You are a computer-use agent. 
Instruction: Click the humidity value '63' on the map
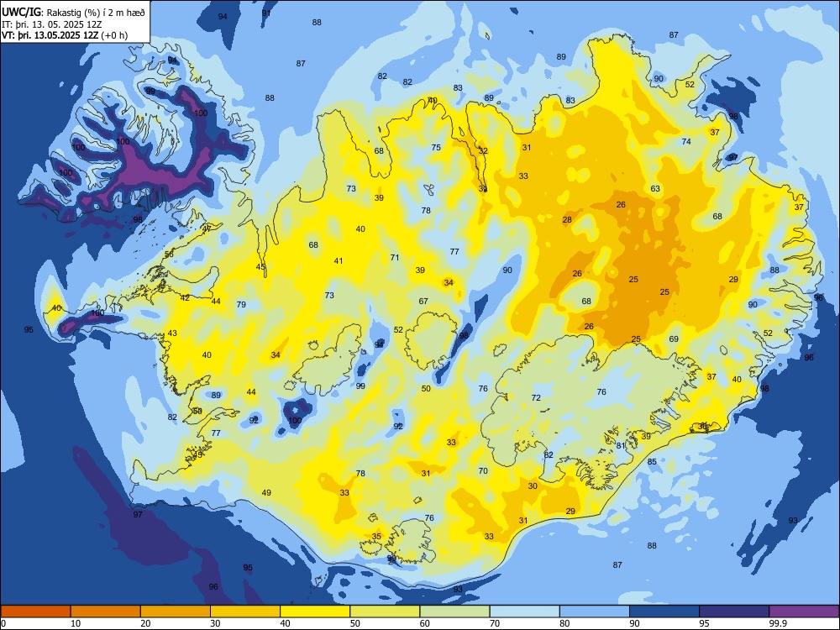point(655,188)
